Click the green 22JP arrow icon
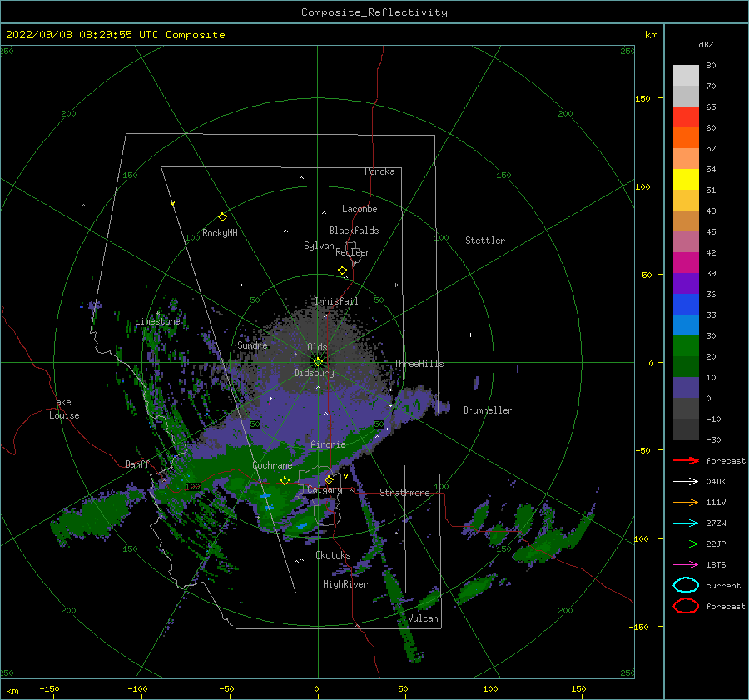This screenshot has height=700, width=749. tap(686, 544)
